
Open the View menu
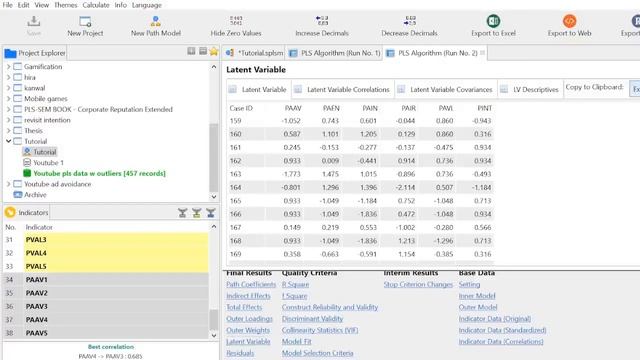click(42, 5)
